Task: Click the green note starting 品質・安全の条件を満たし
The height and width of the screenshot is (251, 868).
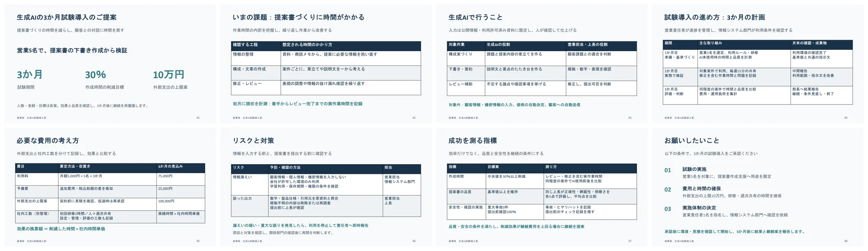Action: click(x=516, y=227)
